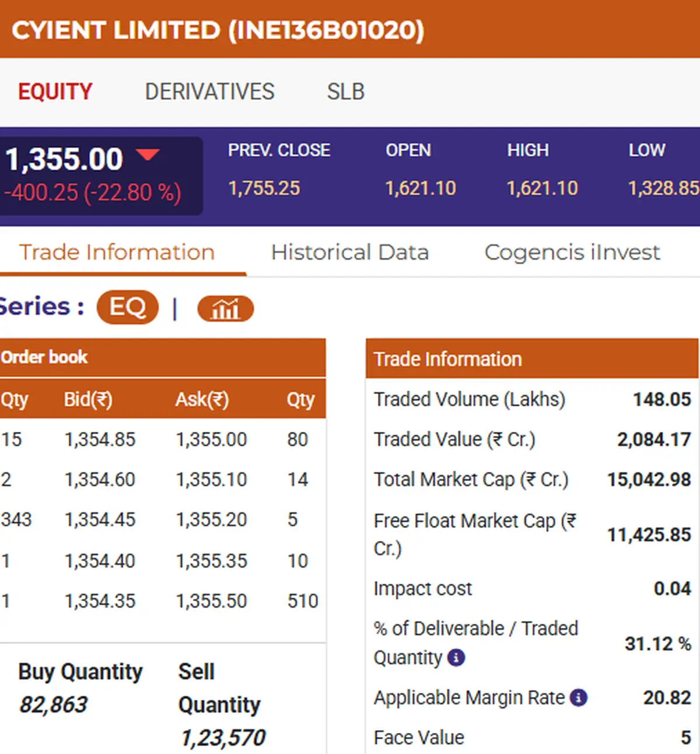Image resolution: width=700 pixels, height=754 pixels.
Task: Click the last traded price 1,355.00
Action: [64, 159]
